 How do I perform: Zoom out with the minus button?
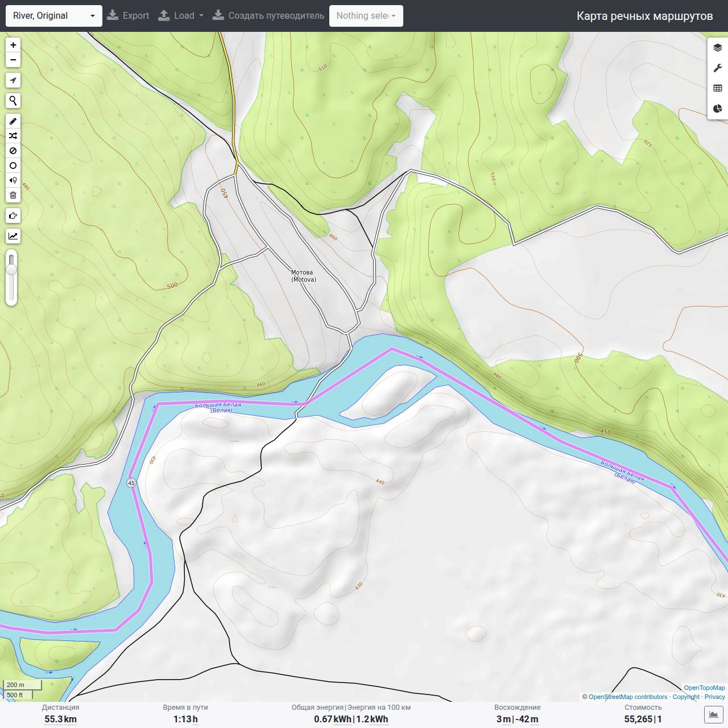(13, 60)
